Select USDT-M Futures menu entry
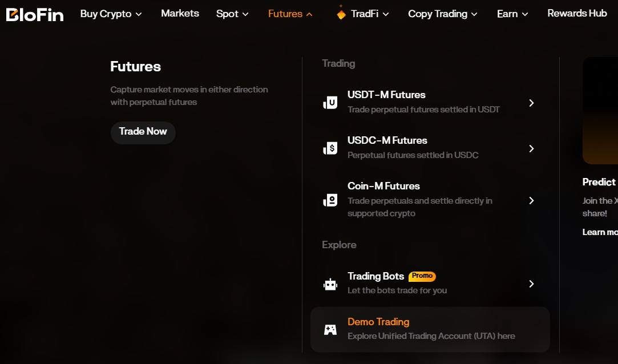618x364 pixels. (430, 103)
